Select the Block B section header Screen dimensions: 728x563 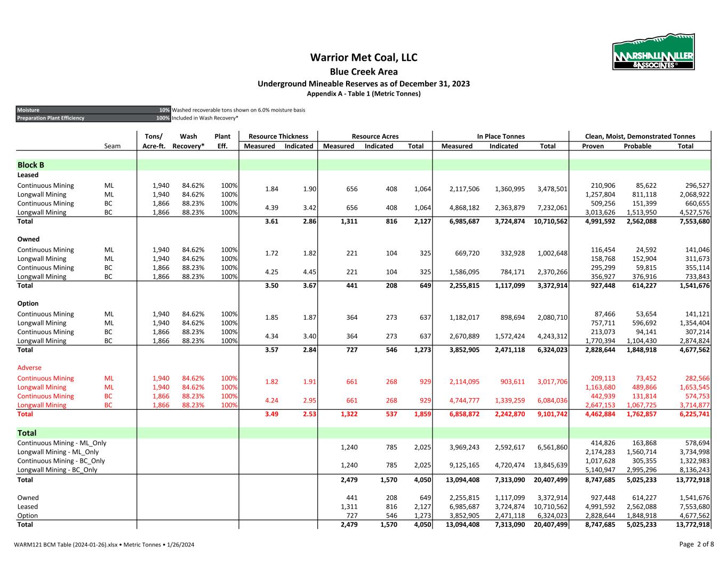click(31, 165)
